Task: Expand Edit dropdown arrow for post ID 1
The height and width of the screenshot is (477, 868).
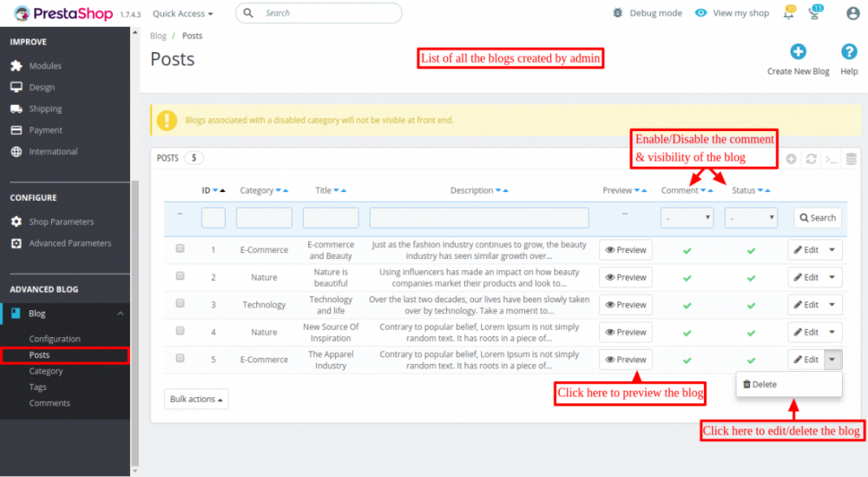Action: point(832,250)
